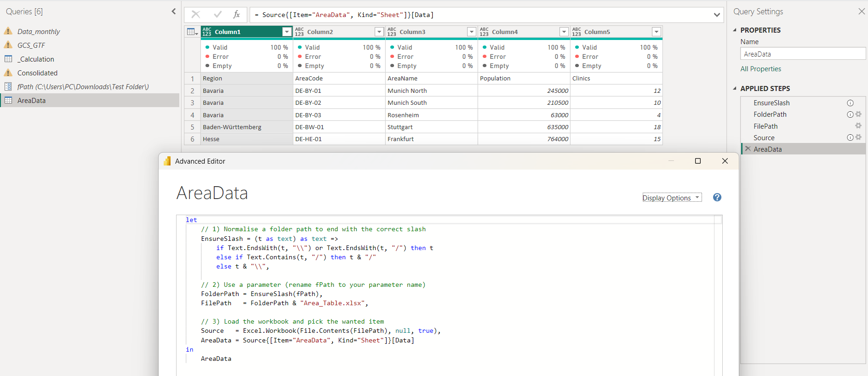Open gear settings for Source step
The height and width of the screenshot is (376, 868).
(858, 137)
